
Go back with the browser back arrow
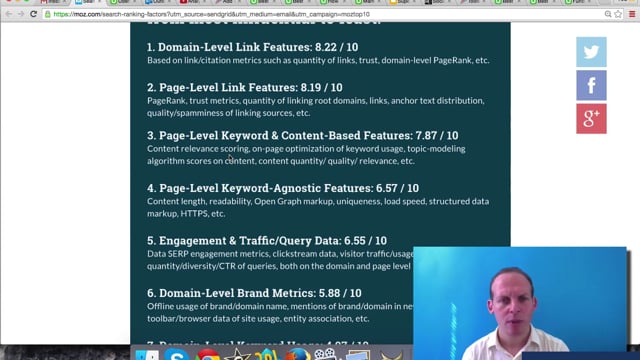coord(9,14)
